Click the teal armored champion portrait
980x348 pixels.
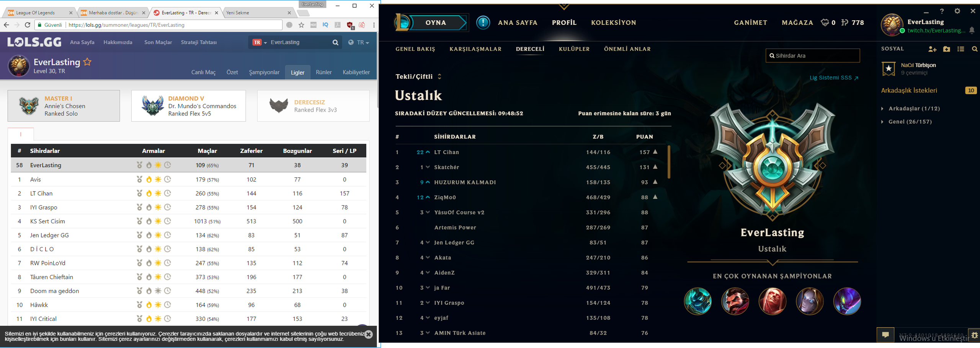(698, 301)
